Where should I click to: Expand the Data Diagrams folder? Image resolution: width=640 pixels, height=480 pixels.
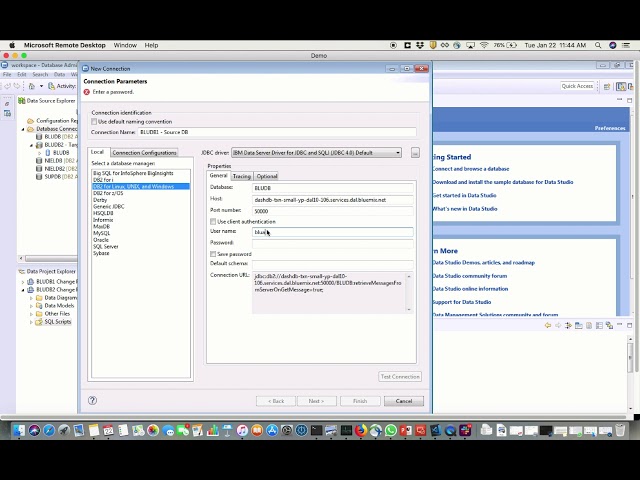(31, 298)
